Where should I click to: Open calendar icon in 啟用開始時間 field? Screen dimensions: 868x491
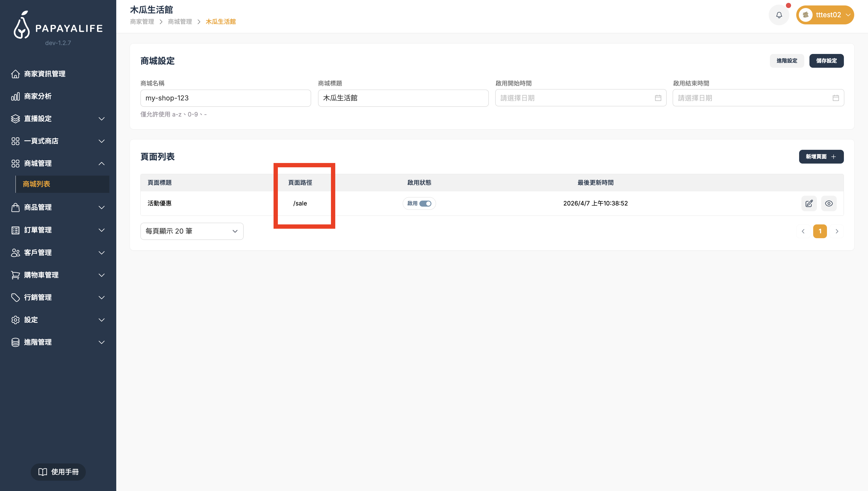pyautogui.click(x=658, y=98)
